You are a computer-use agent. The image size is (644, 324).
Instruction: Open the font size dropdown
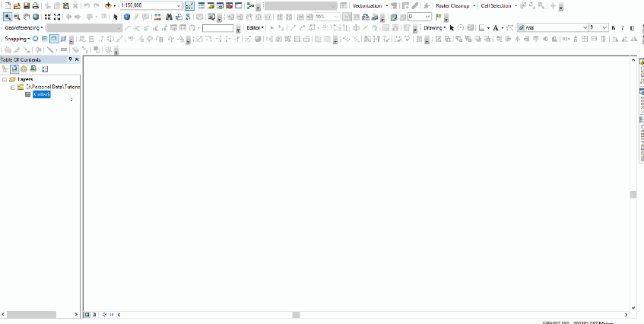coord(605,28)
